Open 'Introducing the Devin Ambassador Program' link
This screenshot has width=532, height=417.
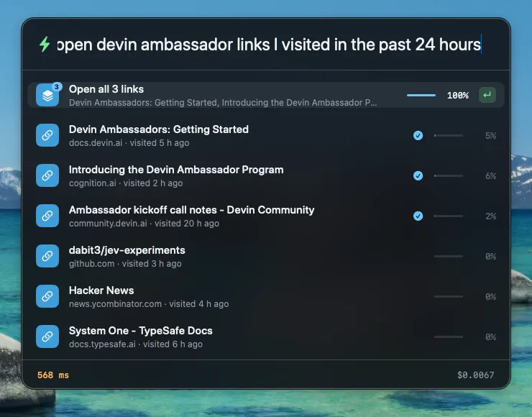[x=176, y=170]
